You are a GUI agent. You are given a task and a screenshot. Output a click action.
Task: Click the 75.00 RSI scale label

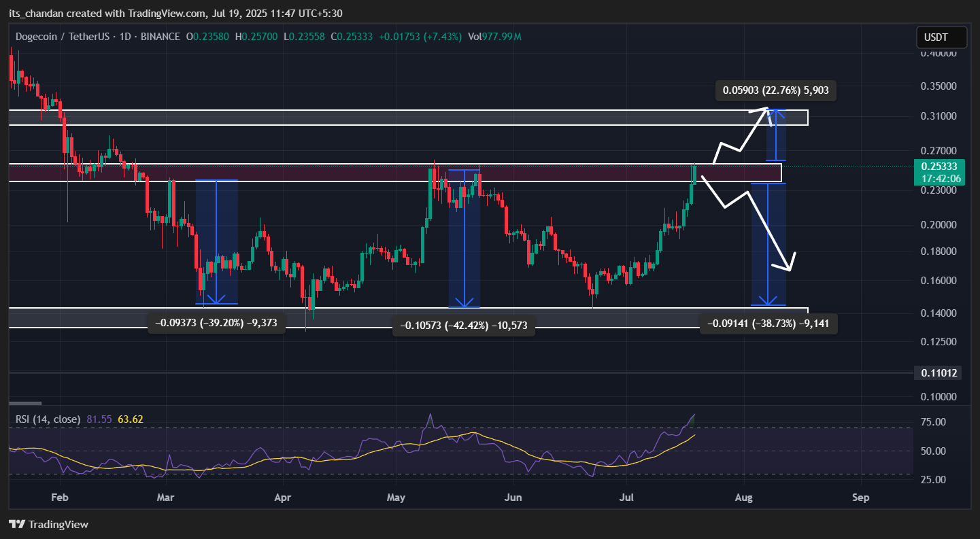point(932,422)
